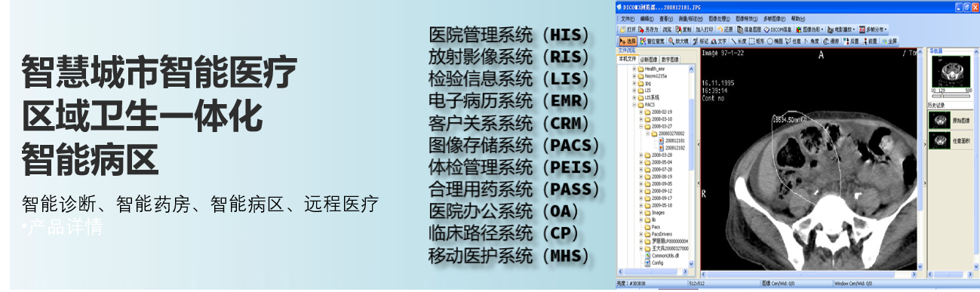Viewport: 980px width, 292px height.
Task: Switch to the 数字图像 tab
Action: 670,59
